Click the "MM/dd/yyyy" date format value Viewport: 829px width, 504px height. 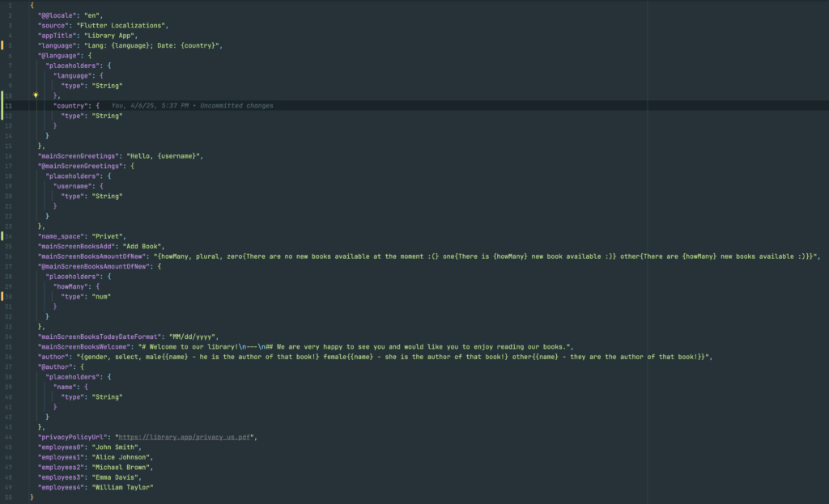click(x=193, y=337)
